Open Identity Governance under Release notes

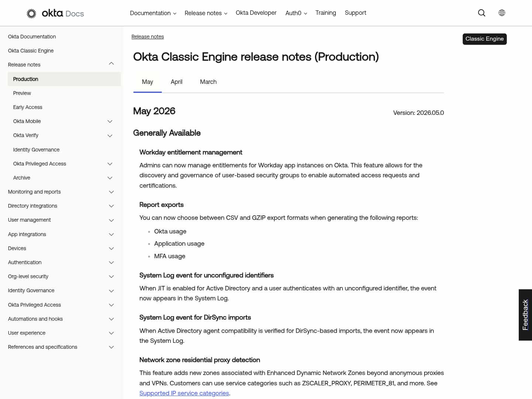[36, 150]
